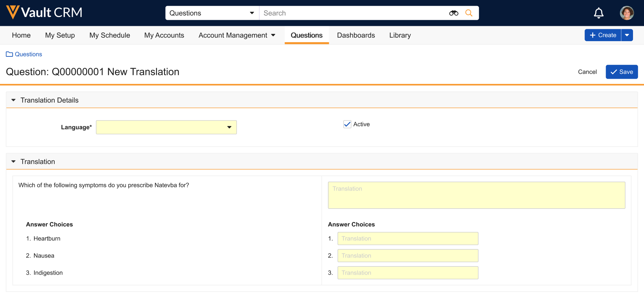This screenshot has height=298, width=644.
Task: Save the new translation
Action: (621, 72)
